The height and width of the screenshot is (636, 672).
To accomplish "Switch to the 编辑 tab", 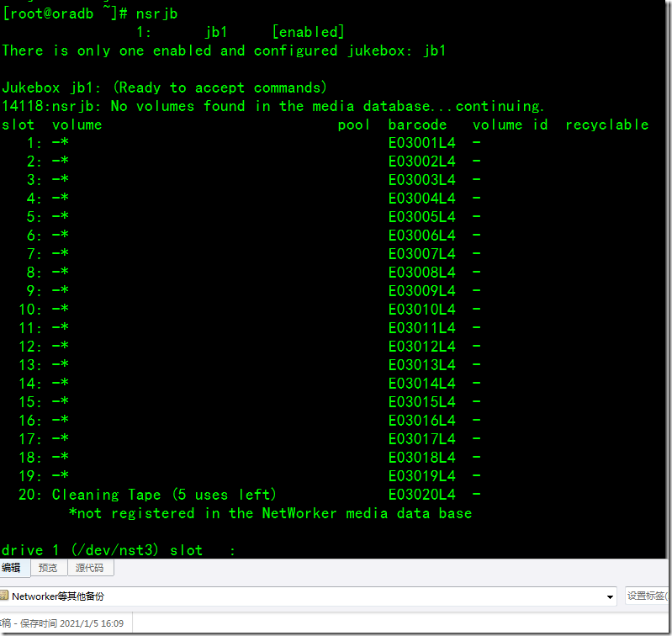I will coord(13,568).
